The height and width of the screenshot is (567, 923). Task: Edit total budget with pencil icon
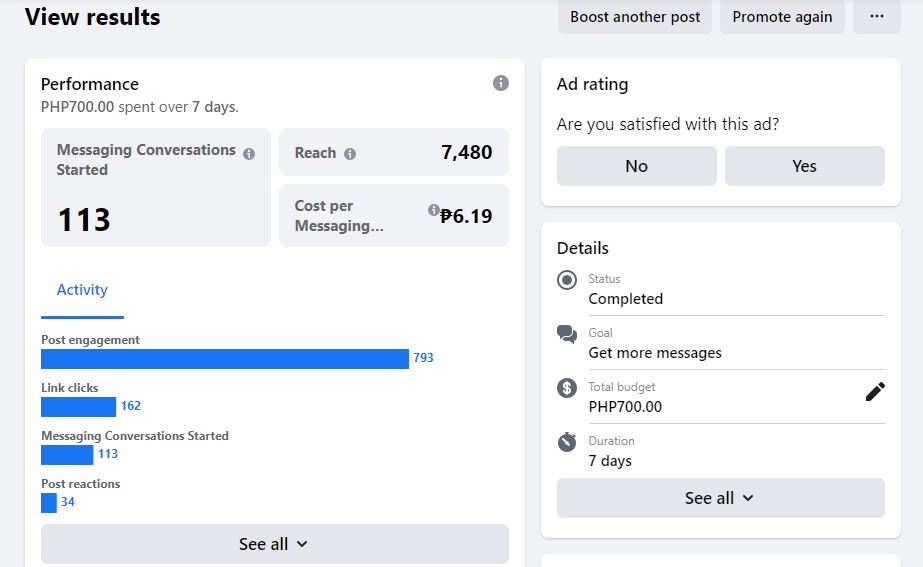pyautogui.click(x=875, y=392)
